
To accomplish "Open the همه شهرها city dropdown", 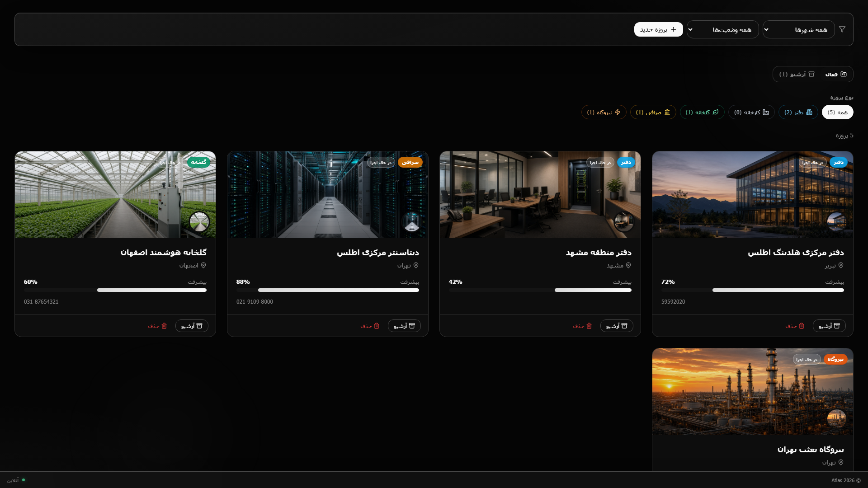I will (798, 29).
